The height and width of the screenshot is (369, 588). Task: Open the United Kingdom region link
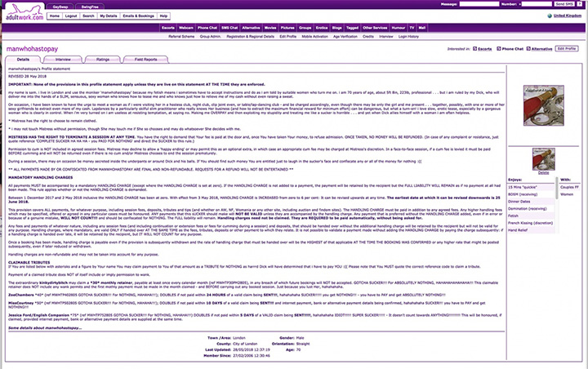coord(568,16)
